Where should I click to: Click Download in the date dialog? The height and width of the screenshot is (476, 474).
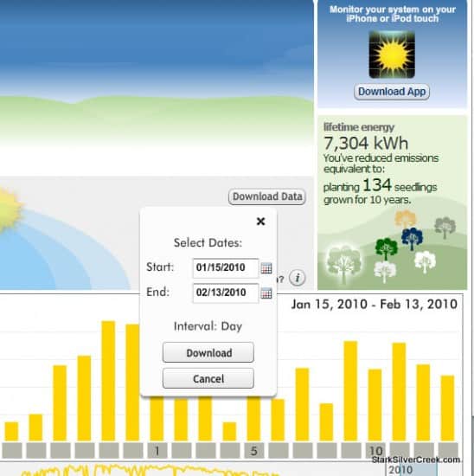coord(208,352)
